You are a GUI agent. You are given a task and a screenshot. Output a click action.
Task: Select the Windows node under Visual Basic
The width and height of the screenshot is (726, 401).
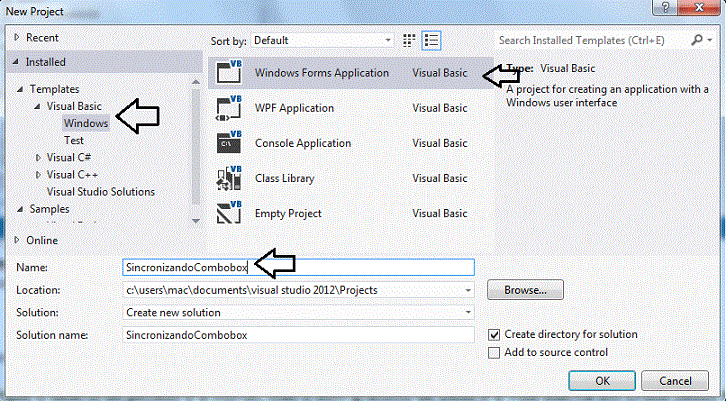click(x=86, y=123)
